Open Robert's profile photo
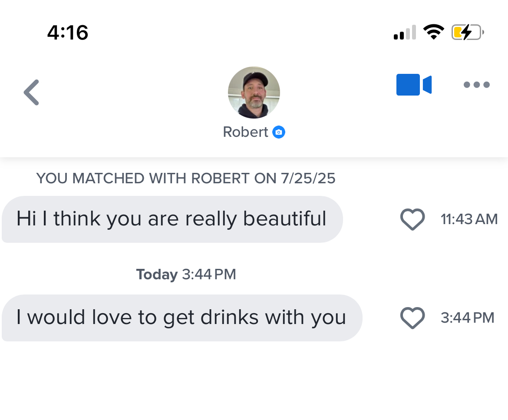Screen dimensions: 508x420 coord(254,93)
